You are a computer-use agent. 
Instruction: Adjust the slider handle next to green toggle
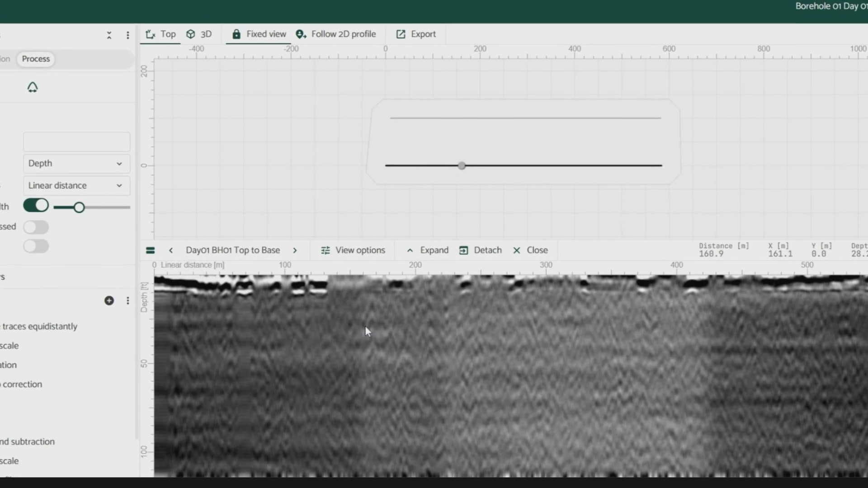[79, 207]
